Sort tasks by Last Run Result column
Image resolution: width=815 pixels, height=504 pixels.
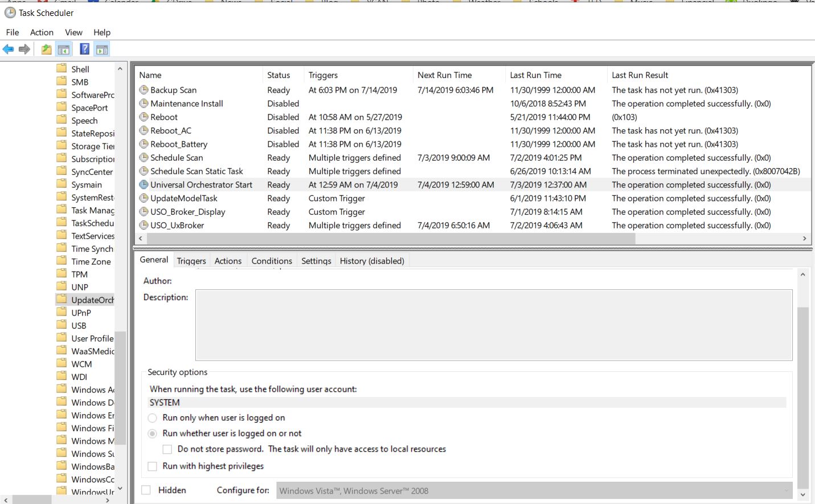tap(640, 75)
